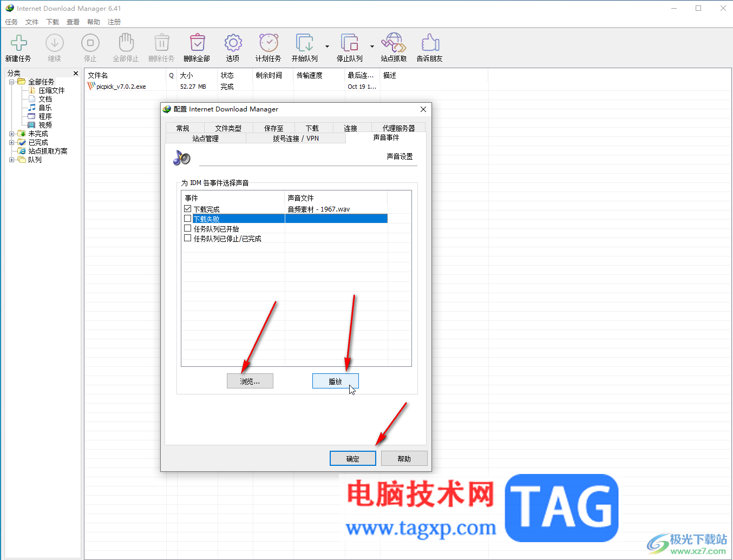Select sound file 音频素材 - 1967.wav entry
This screenshot has height=560, width=733.
click(x=319, y=209)
